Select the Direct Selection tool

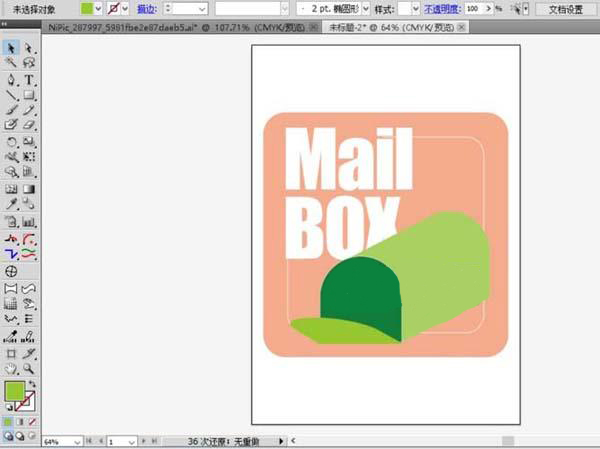pyautogui.click(x=29, y=48)
